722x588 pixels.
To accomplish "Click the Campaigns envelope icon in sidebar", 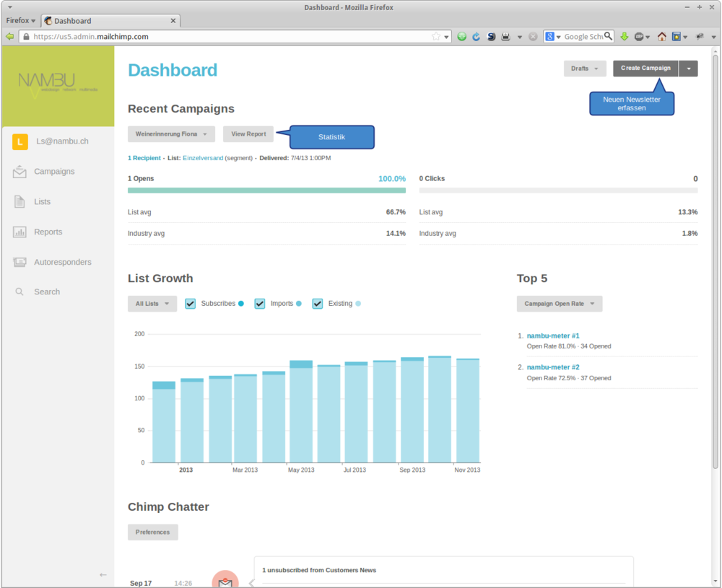I will (x=19, y=172).
